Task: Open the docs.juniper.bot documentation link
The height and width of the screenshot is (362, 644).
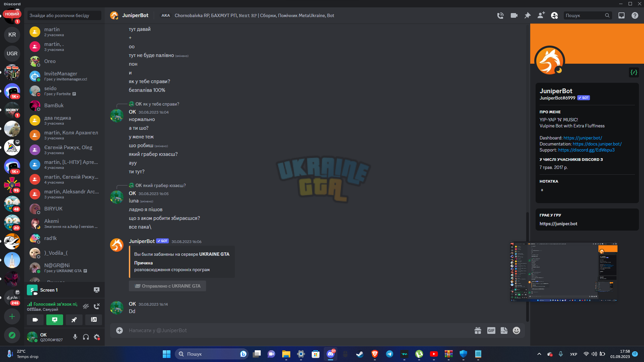Action: click(x=597, y=144)
